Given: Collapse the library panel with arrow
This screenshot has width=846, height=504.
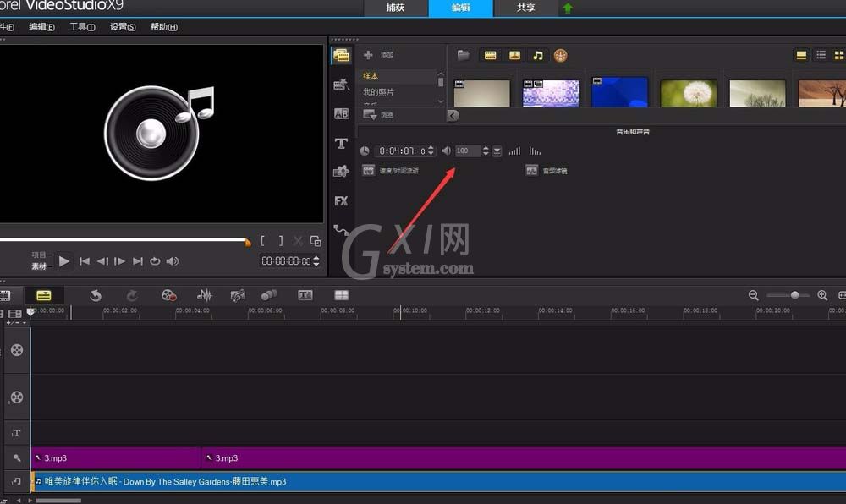Looking at the screenshot, I should (453, 115).
